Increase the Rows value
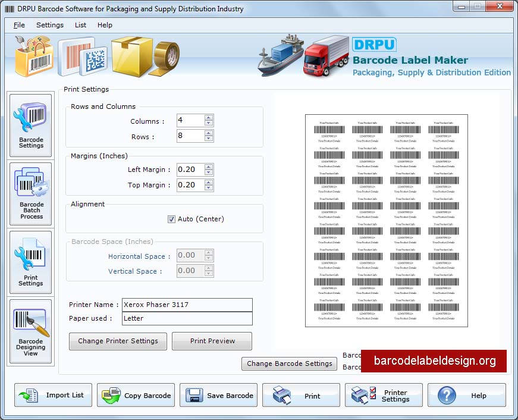The width and height of the screenshot is (518, 420). (209, 133)
